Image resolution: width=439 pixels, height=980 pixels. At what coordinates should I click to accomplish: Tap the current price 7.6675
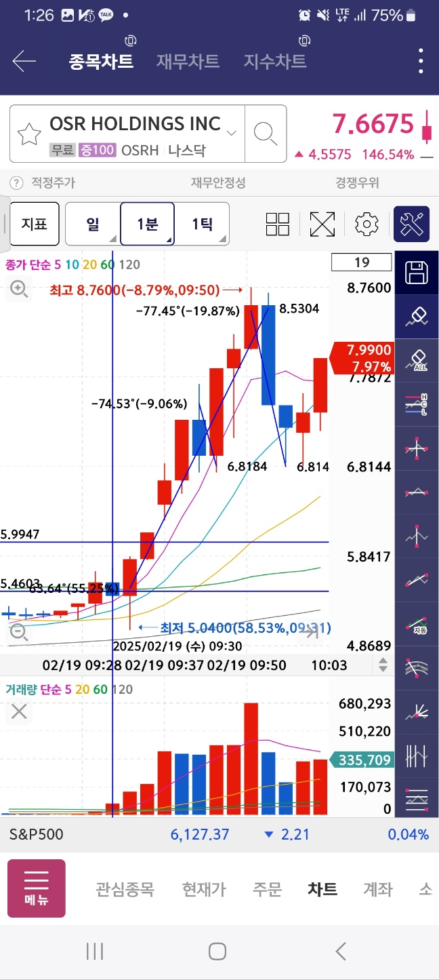373,124
